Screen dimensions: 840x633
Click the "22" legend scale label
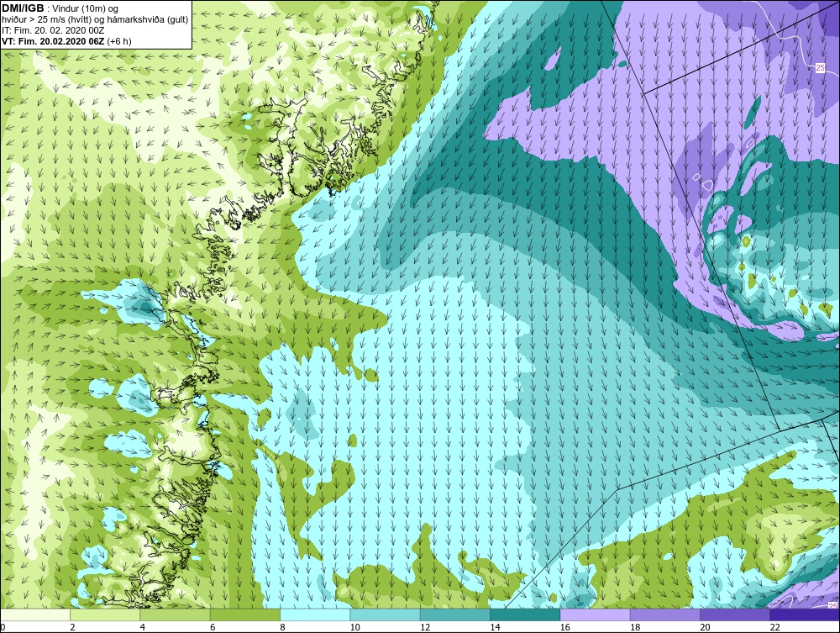pyautogui.click(x=775, y=627)
